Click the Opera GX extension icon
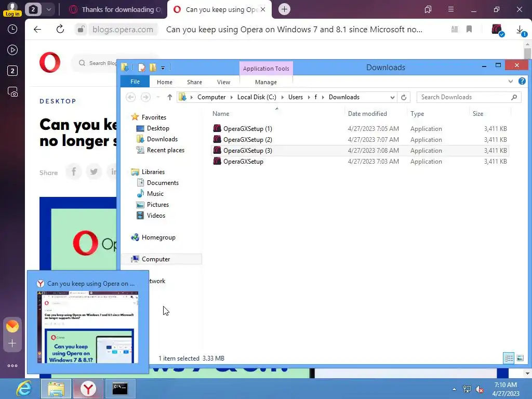This screenshot has height=399, width=532. coord(497,30)
